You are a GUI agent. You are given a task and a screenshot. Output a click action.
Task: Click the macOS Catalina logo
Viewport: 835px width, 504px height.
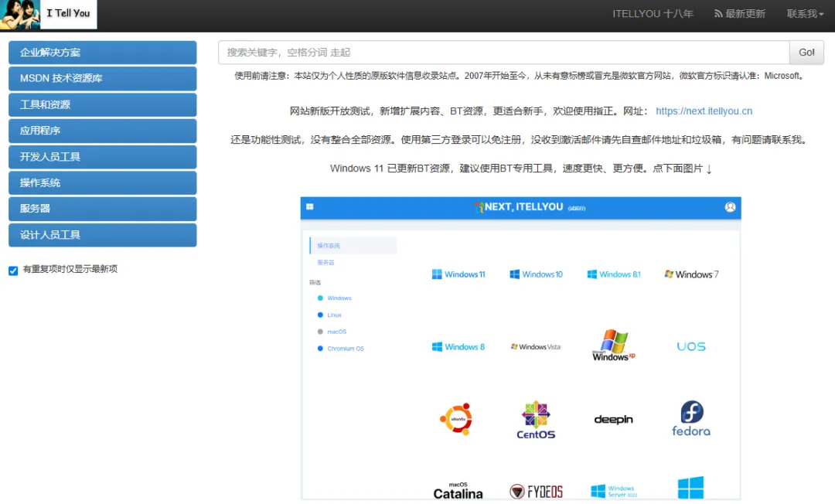458,491
